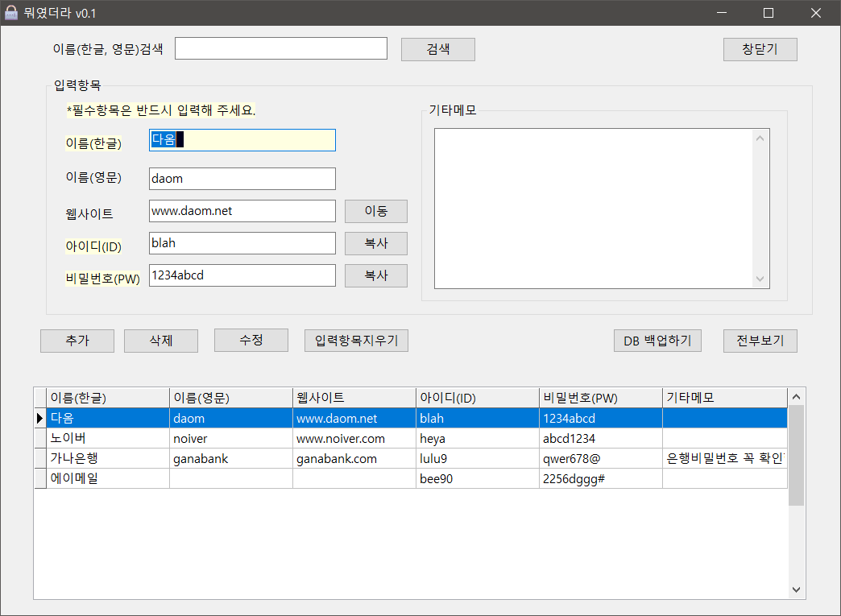Click the www.noiver.com cell
Image resolution: width=841 pixels, height=616 pixels.
(x=354, y=439)
